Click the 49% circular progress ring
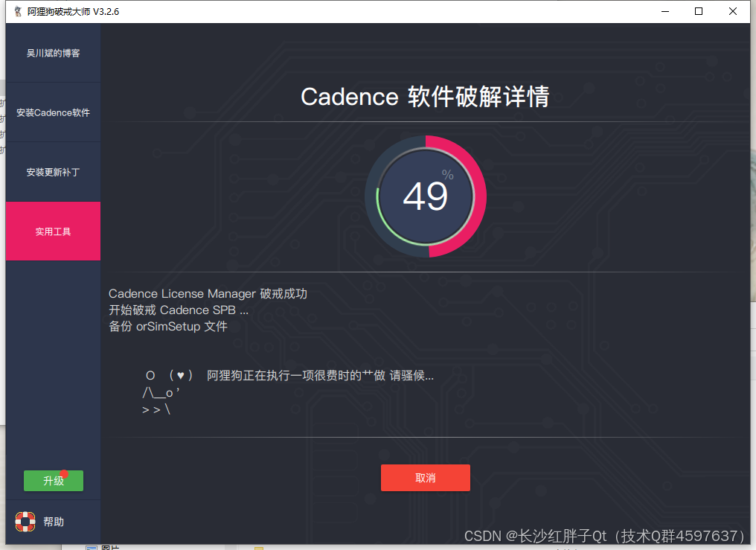756x550 pixels. (425, 196)
